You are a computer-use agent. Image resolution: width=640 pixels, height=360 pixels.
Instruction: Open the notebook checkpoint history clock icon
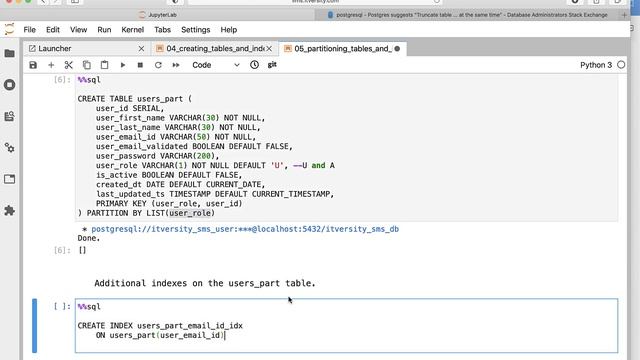(254, 65)
